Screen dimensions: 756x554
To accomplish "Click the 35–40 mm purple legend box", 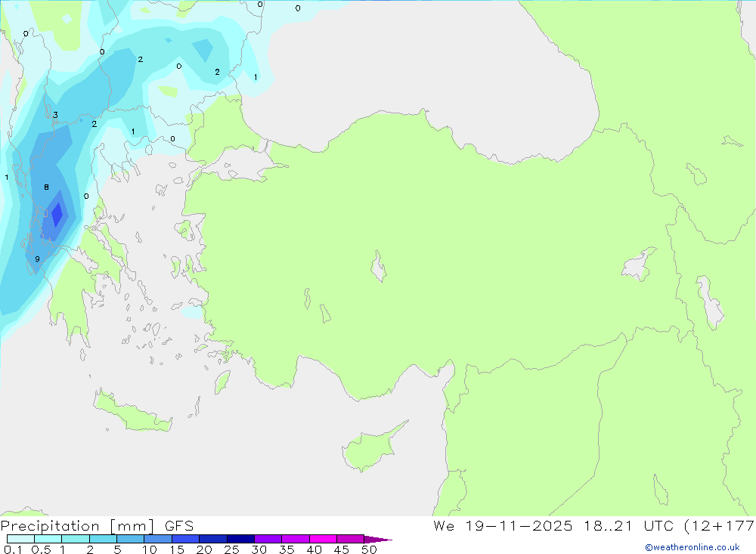I will (x=295, y=539).
